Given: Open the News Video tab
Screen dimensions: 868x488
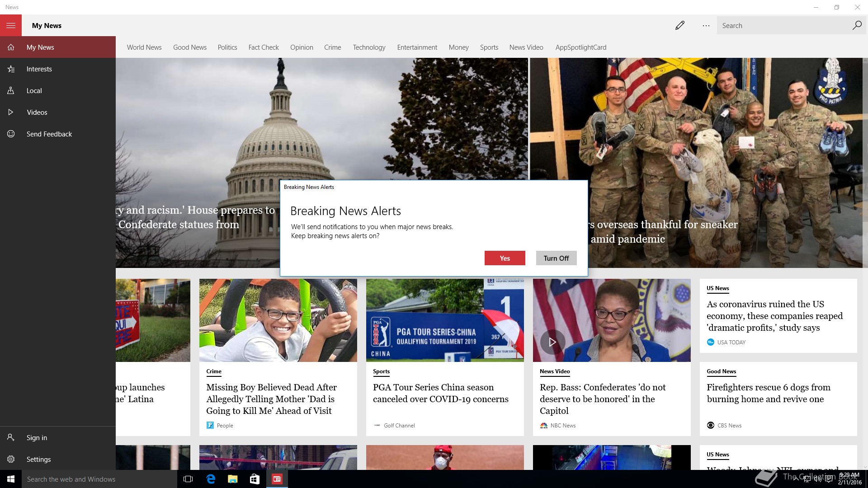Looking at the screenshot, I should [526, 47].
